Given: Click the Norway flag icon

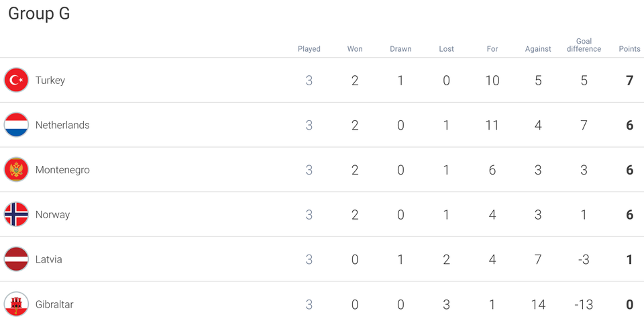Looking at the screenshot, I should (16, 214).
